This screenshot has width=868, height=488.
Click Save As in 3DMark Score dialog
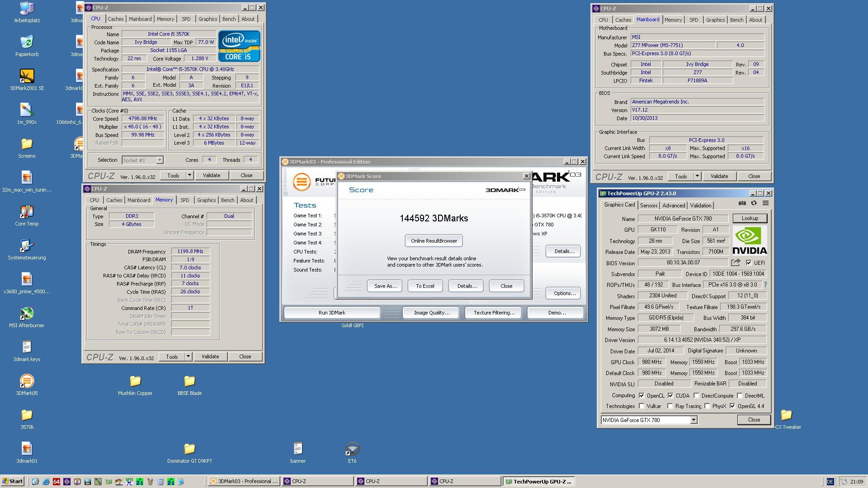pos(385,286)
